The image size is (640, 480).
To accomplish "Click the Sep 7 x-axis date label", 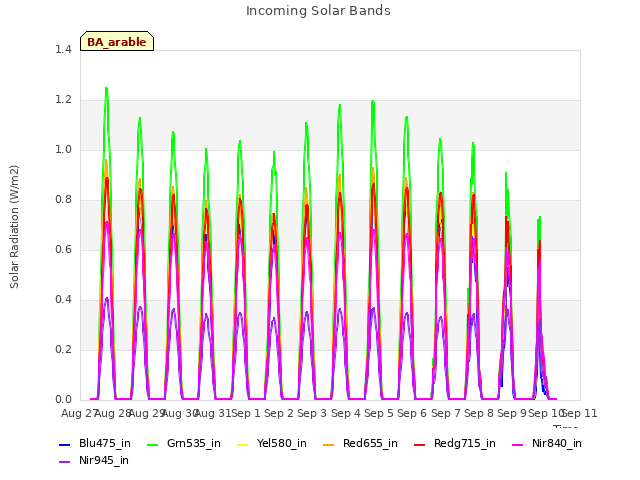I will pos(446,413).
